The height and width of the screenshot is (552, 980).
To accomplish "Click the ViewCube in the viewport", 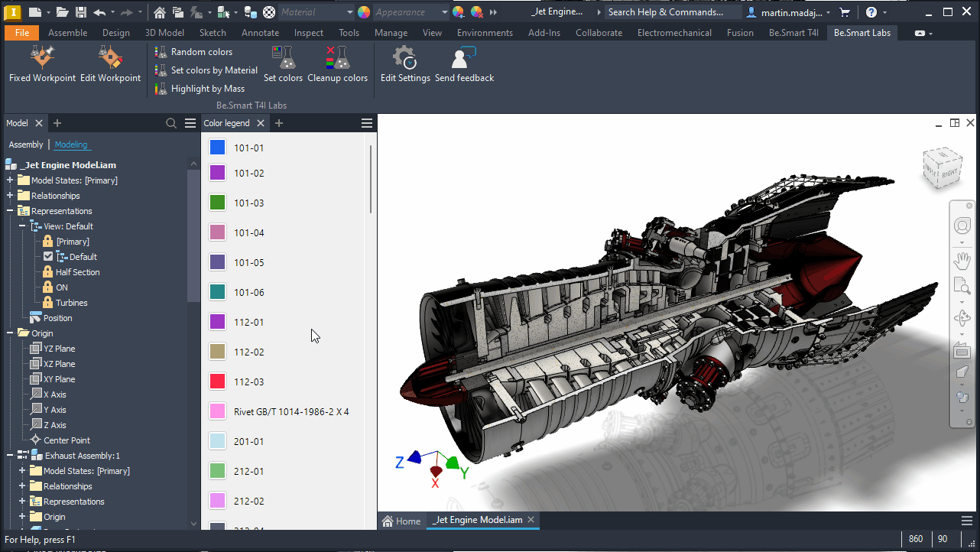I will (x=941, y=168).
